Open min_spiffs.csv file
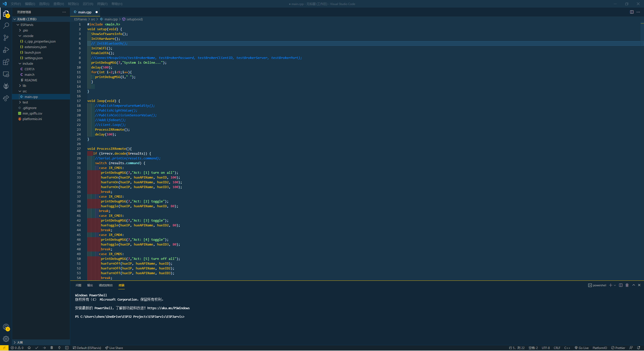644x351 pixels. click(x=41, y=113)
